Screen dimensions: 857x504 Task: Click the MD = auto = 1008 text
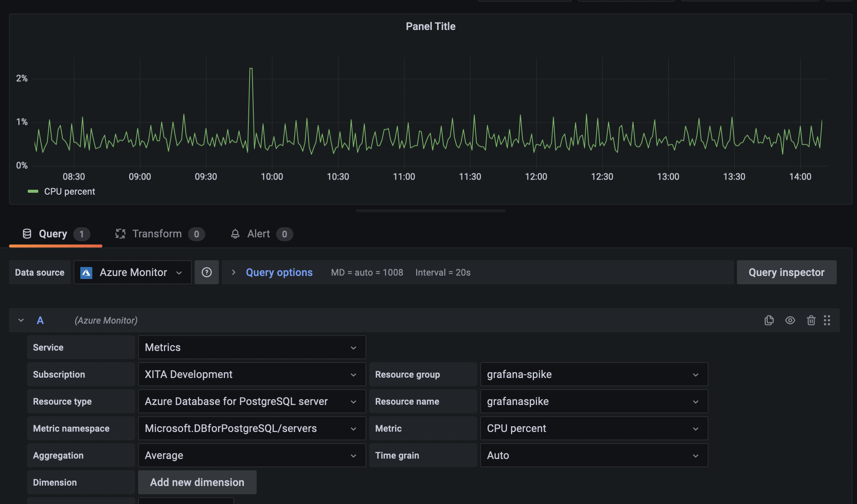367,272
